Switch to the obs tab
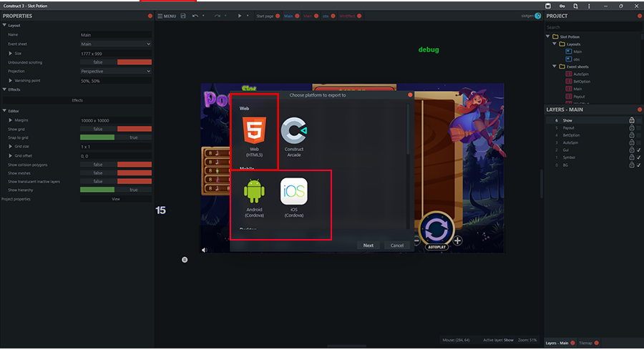Image resolution: width=644 pixels, height=350 pixels. tap(326, 16)
